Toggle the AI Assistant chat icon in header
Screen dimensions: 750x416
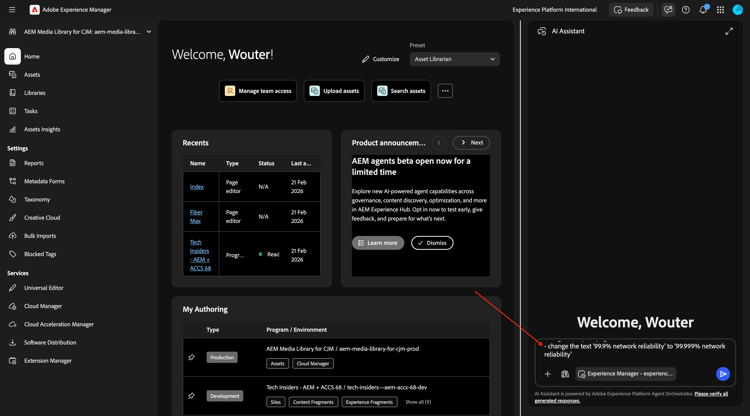(x=668, y=10)
